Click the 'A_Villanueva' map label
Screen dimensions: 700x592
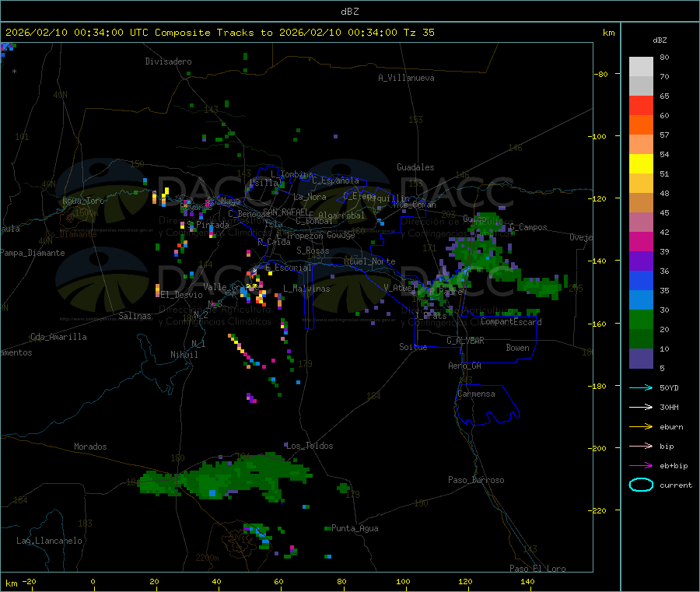tap(406, 78)
